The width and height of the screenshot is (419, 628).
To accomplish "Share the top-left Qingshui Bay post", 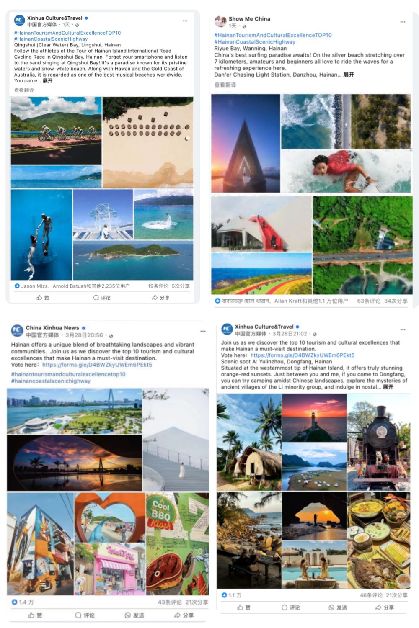I will pyautogui.click(x=160, y=298).
